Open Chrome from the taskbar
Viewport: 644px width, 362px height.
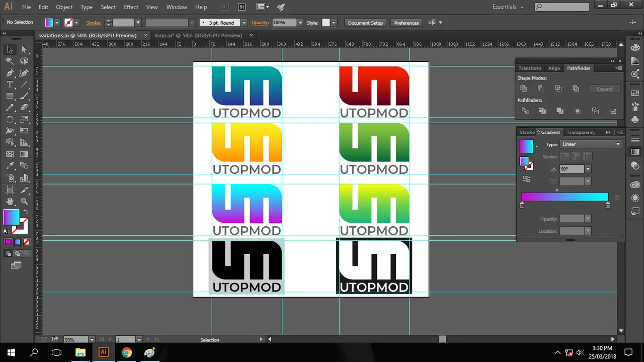pyautogui.click(x=126, y=352)
